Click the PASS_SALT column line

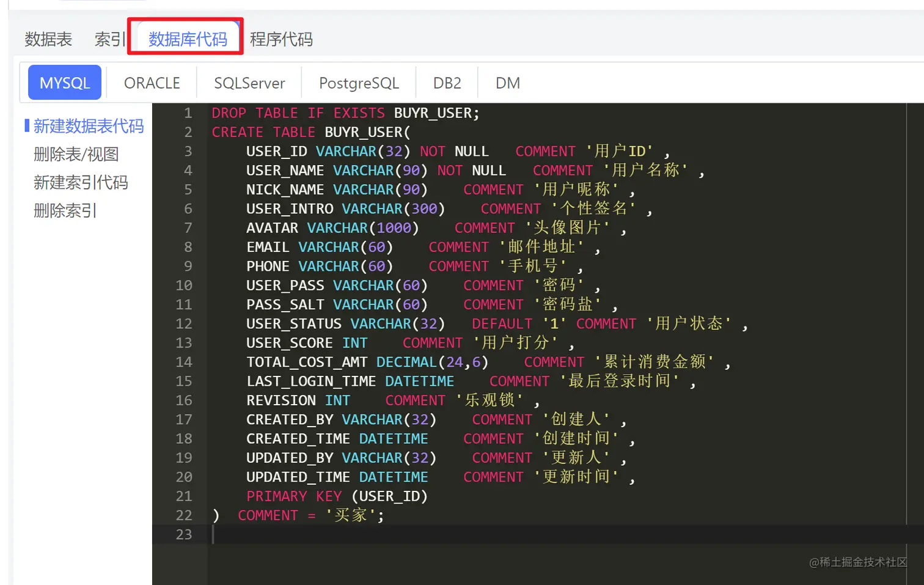[x=432, y=304]
